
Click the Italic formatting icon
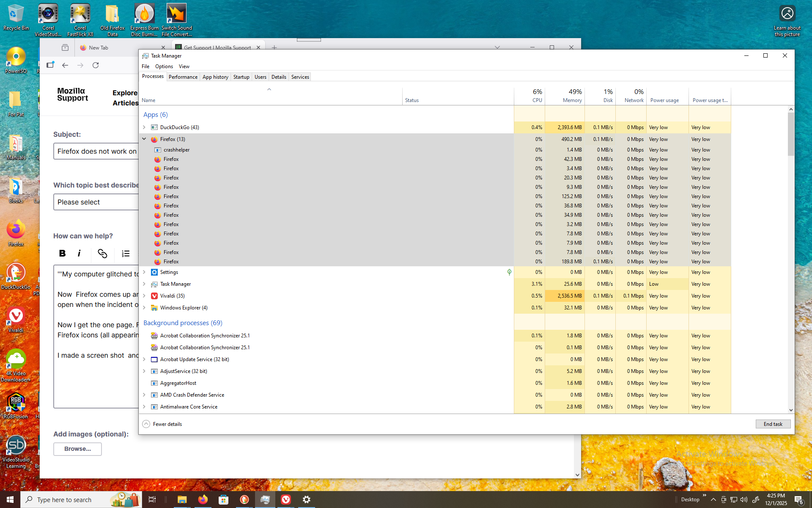(x=79, y=253)
